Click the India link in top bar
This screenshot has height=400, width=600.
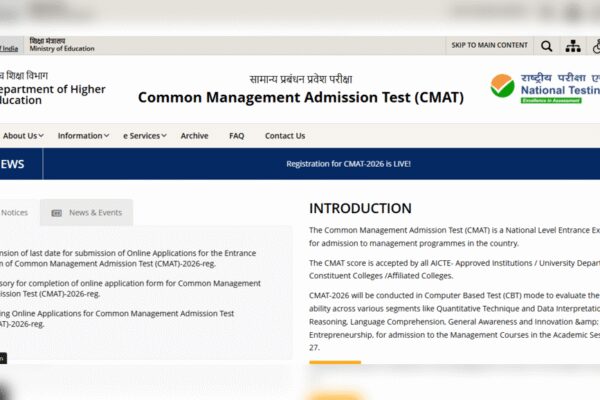(x=9, y=49)
